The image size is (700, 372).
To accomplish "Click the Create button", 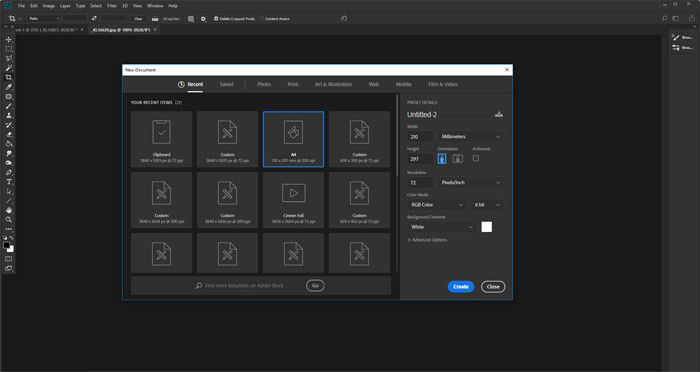I will tap(461, 287).
